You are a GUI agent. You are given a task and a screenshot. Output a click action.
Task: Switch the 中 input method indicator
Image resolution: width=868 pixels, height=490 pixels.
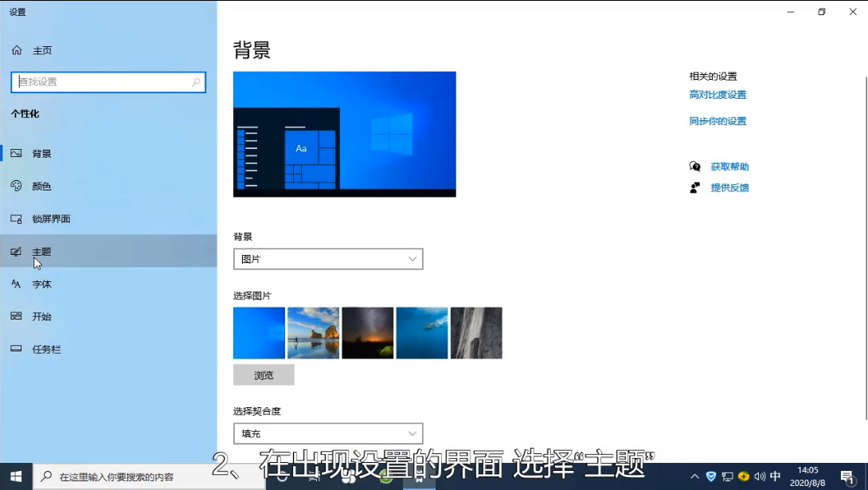tap(775, 476)
